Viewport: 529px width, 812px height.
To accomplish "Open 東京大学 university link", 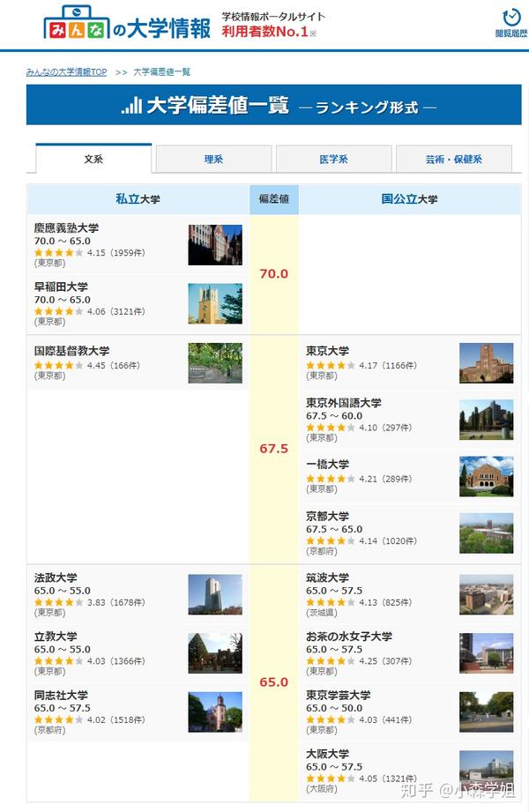I will [x=327, y=351].
